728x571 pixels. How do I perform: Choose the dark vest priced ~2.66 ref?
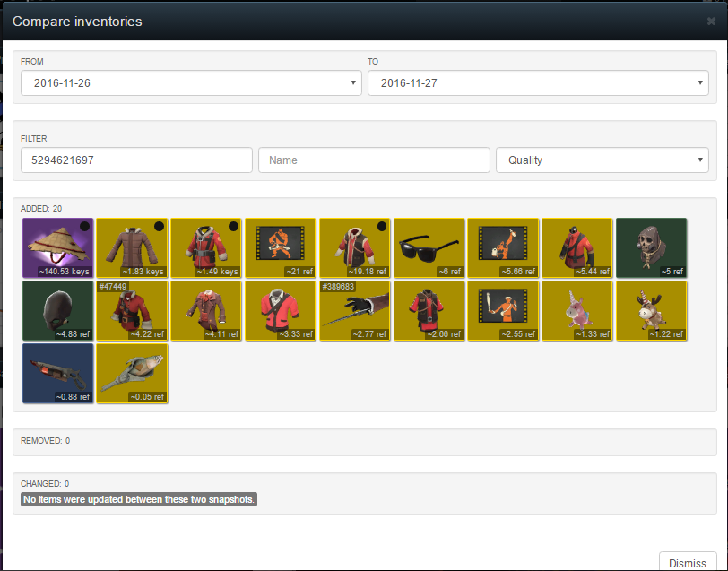[429, 310]
